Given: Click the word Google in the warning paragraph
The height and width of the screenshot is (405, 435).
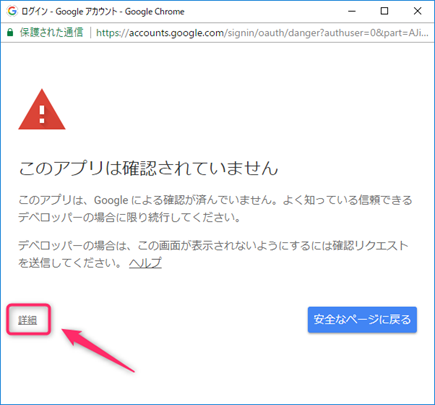Looking at the screenshot, I should pos(111,200).
